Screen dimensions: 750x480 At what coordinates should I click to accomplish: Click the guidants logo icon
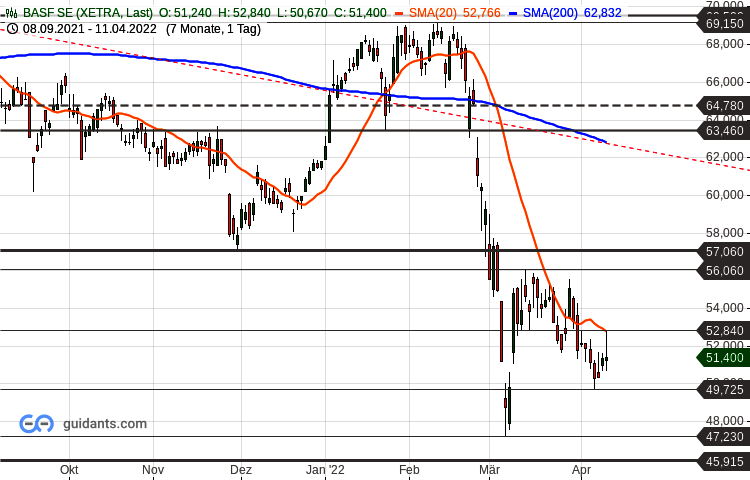(x=36, y=424)
